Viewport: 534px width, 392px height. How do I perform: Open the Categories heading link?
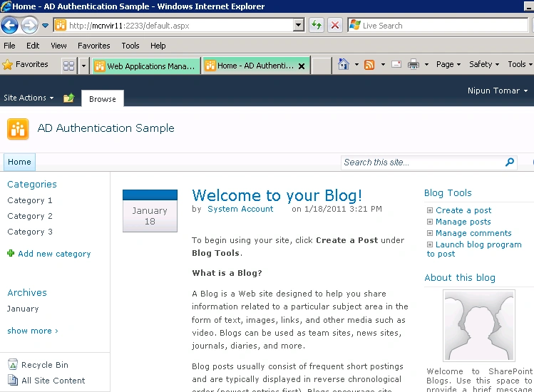[32, 185]
